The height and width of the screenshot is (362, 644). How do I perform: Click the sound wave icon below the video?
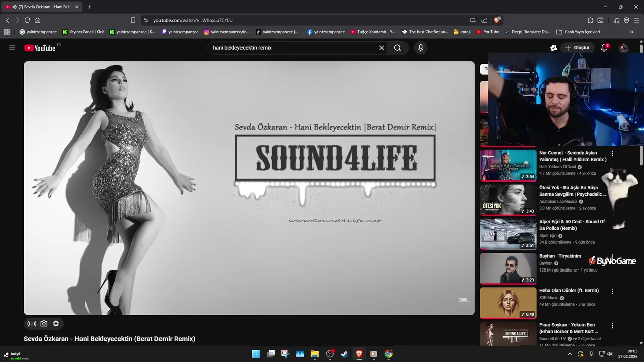tap(32, 324)
